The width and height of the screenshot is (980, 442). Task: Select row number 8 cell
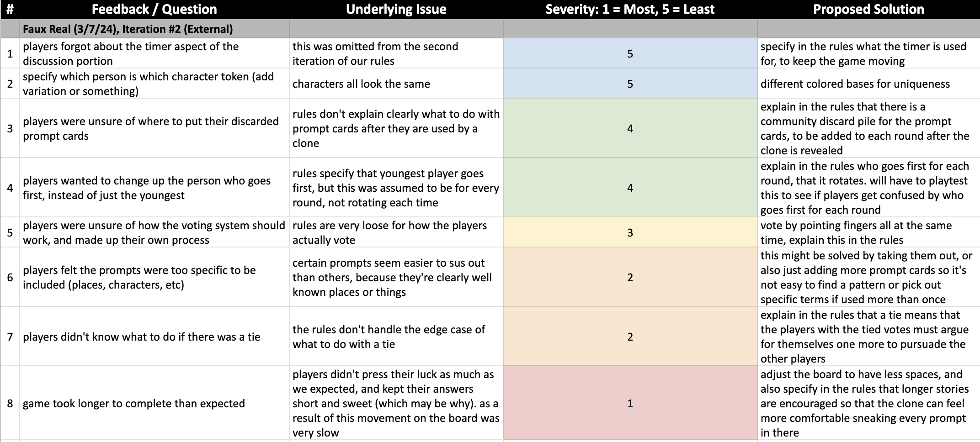pos(10,403)
